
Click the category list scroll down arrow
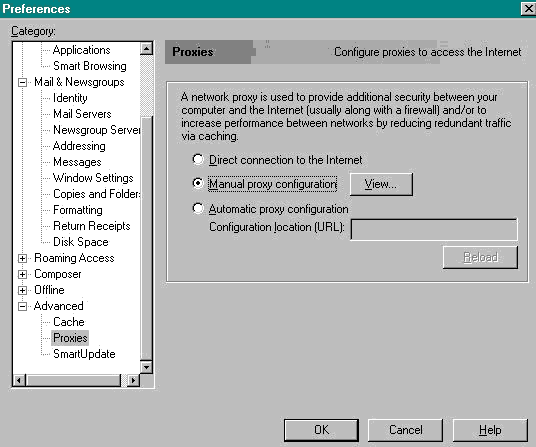pyautogui.click(x=147, y=367)
